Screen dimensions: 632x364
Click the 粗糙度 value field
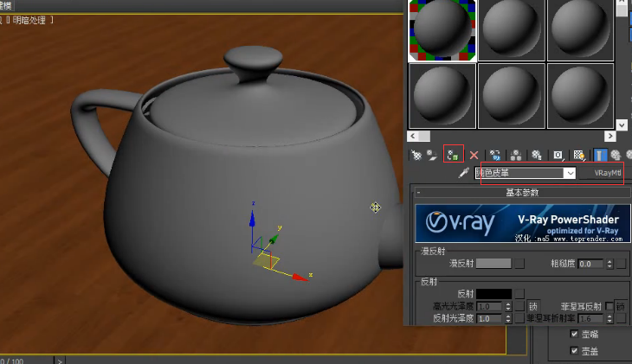pos(590,264)
